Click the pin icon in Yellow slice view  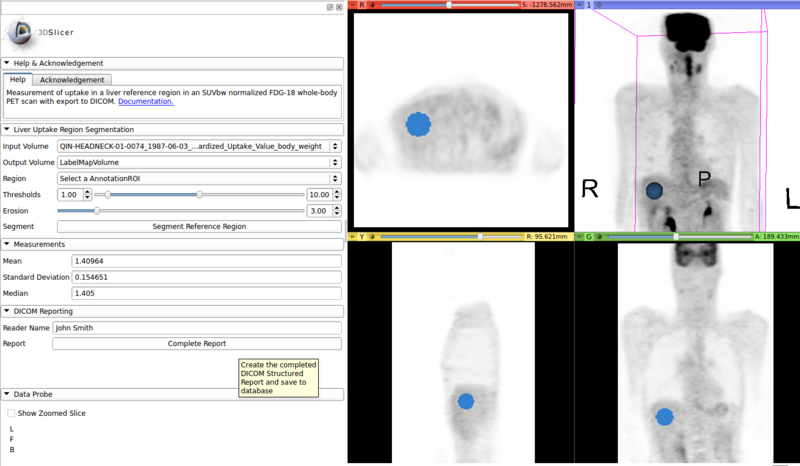352,237
